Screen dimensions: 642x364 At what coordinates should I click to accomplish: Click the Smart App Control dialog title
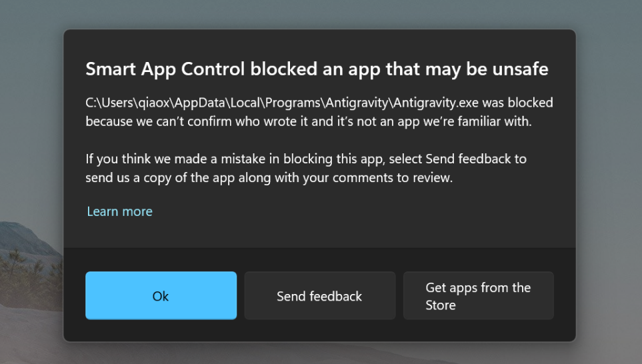[317, 69]
